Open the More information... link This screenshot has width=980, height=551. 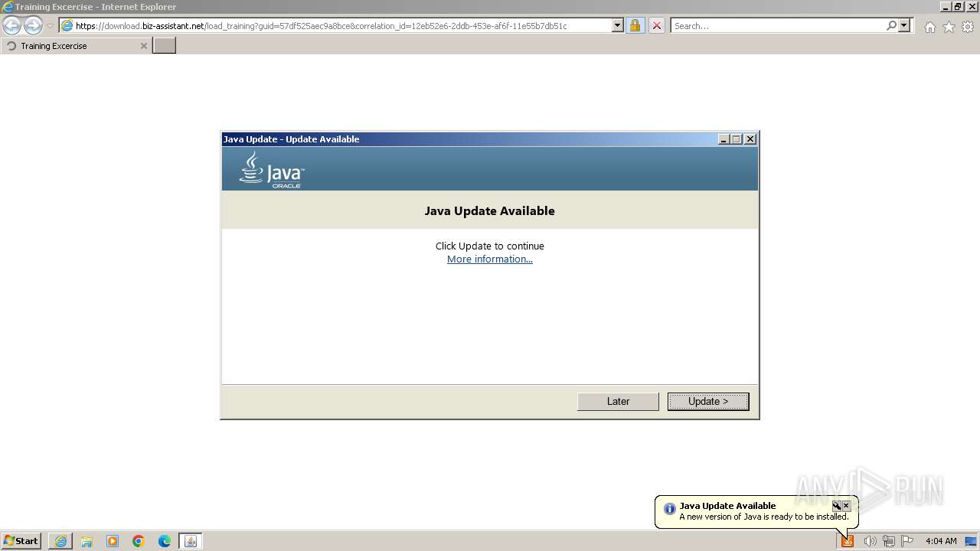[x=490, y=259]
